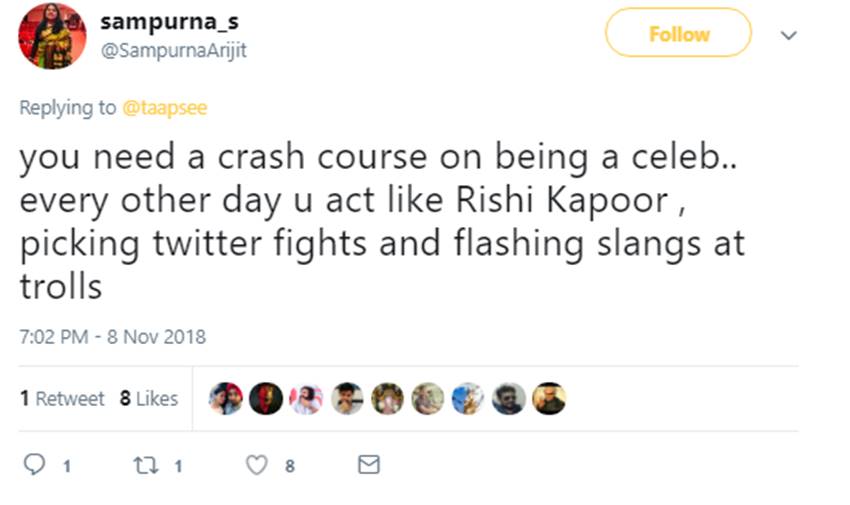Click the tweet text about Rishi Kapoor

(380, 222)
